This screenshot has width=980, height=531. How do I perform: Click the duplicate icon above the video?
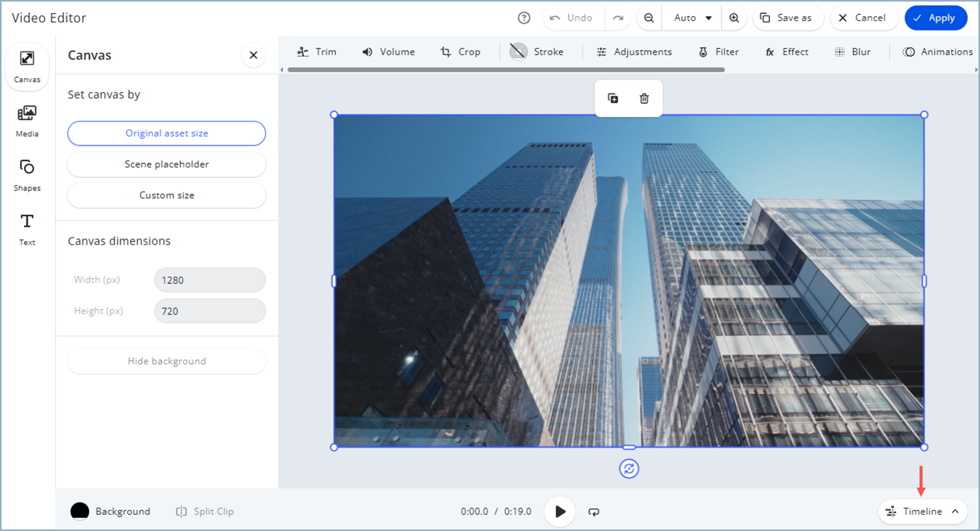[613, 99]
